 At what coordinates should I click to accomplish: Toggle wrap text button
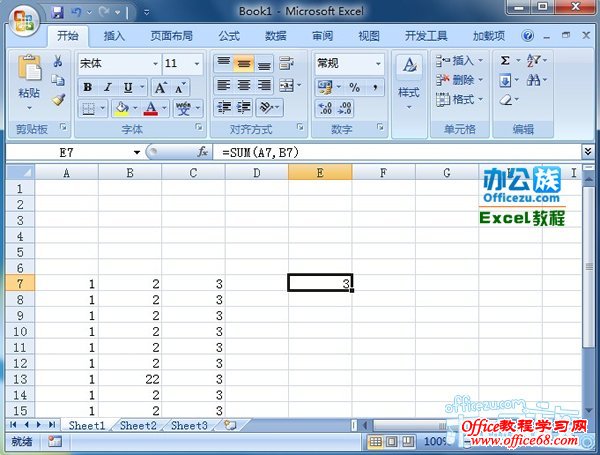(286, 63)
